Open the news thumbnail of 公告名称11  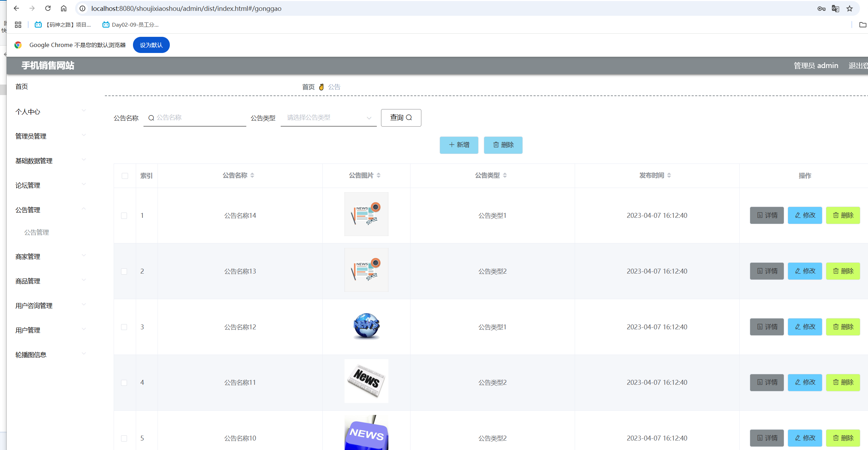tap(366, 381)
